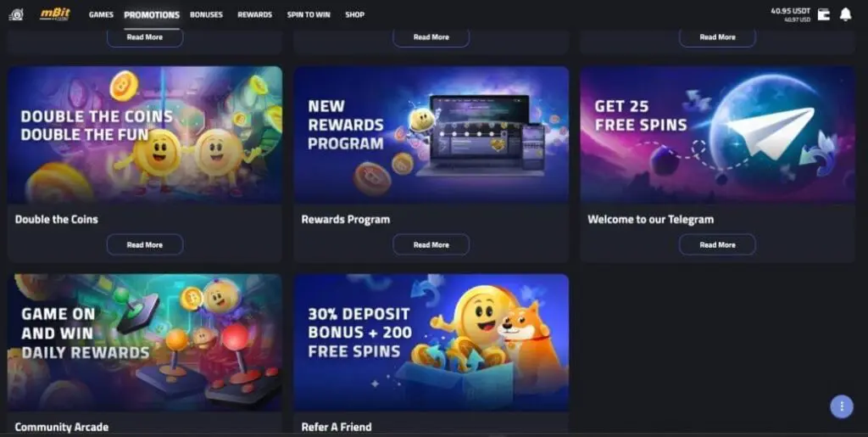868x437 pixels.
Task: Go to the Games menu
Action: [101, 15]
